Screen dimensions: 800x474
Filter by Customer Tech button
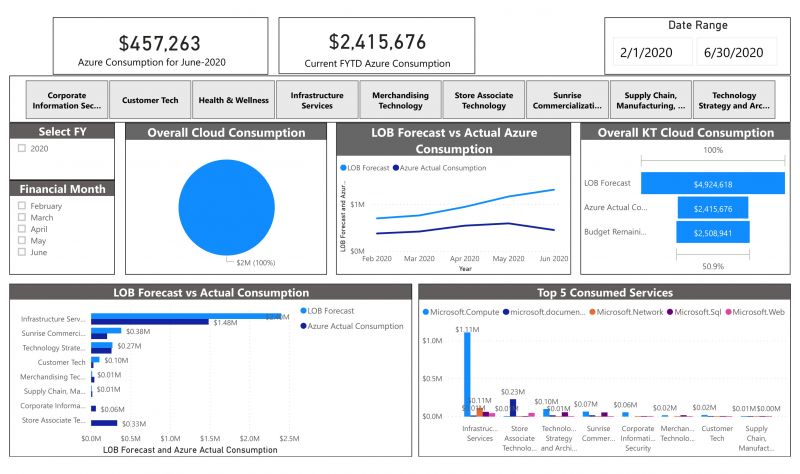tap(150, 100)
